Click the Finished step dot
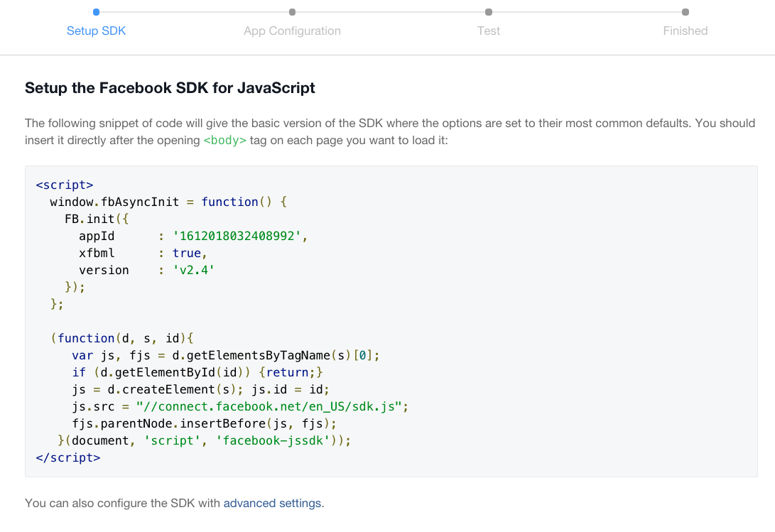The width and height of the screenshot is (775, 532). [685, 12]
